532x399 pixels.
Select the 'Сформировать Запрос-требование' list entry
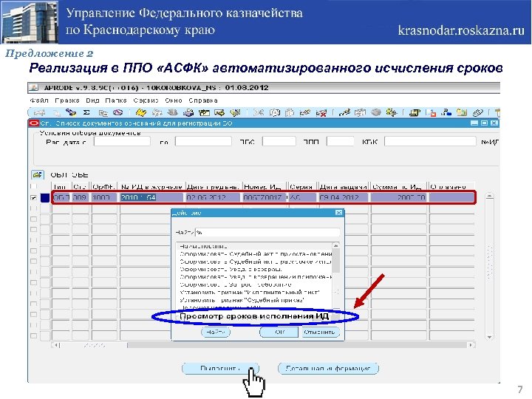[235, 284]
